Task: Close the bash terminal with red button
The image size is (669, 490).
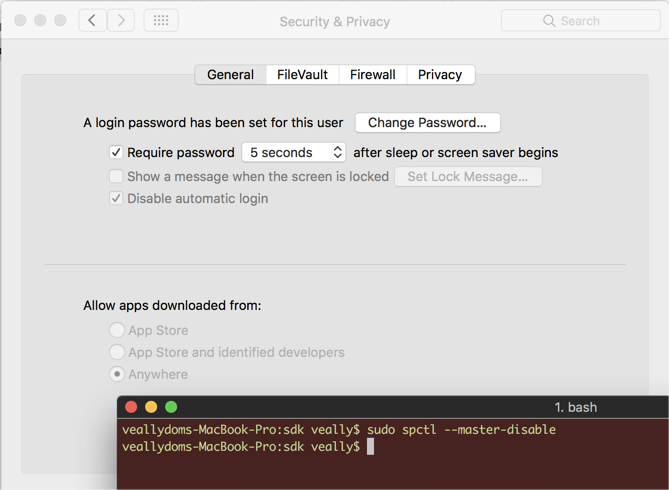Action: click(x=131, y=407)
